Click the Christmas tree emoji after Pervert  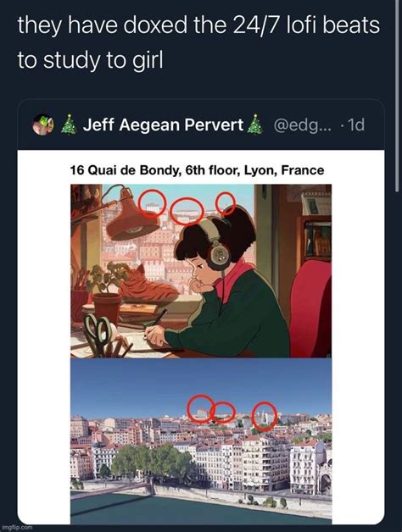pos(254,125)
